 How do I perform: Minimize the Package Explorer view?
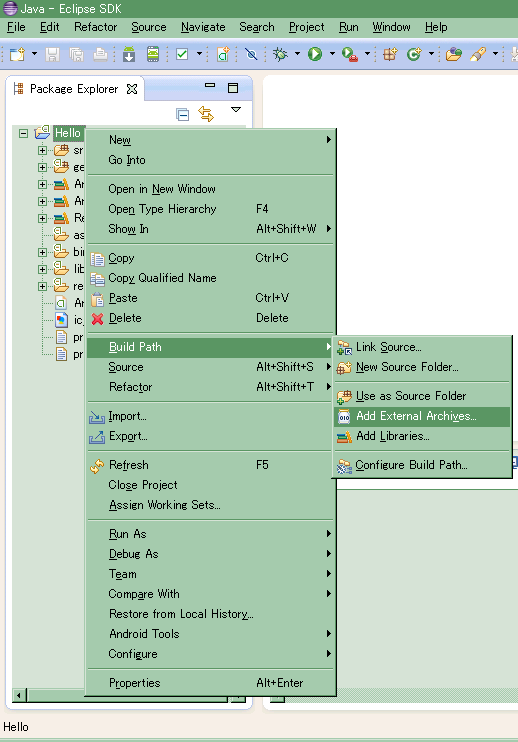210,86
